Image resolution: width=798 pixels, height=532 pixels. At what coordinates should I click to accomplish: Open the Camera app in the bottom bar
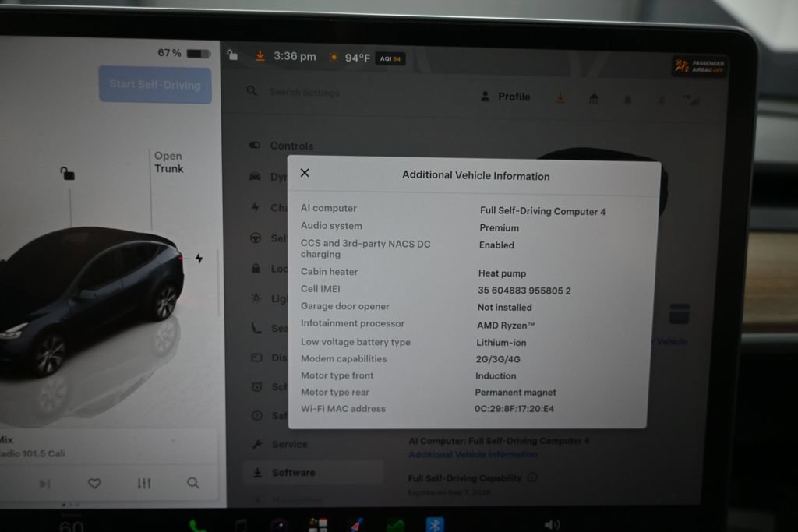[279, 526]
